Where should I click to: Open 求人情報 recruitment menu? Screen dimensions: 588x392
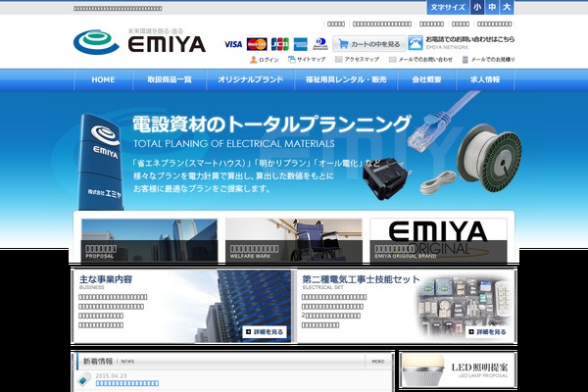(485, 79)
